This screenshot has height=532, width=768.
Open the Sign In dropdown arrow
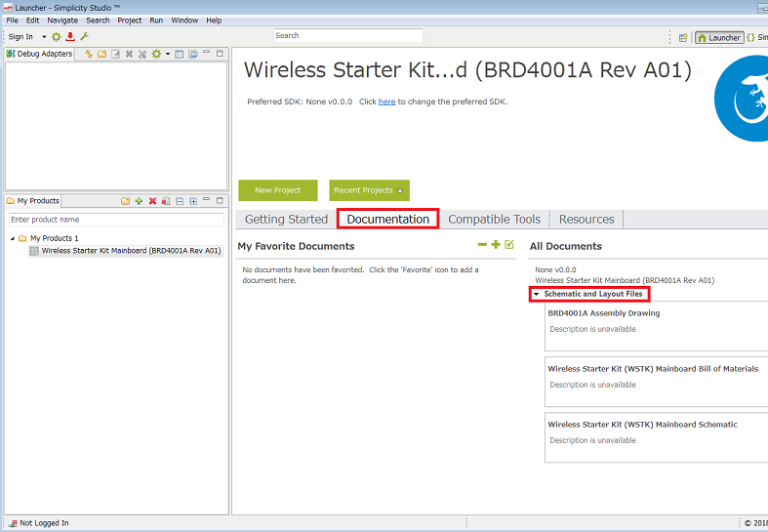coord(44,37)
